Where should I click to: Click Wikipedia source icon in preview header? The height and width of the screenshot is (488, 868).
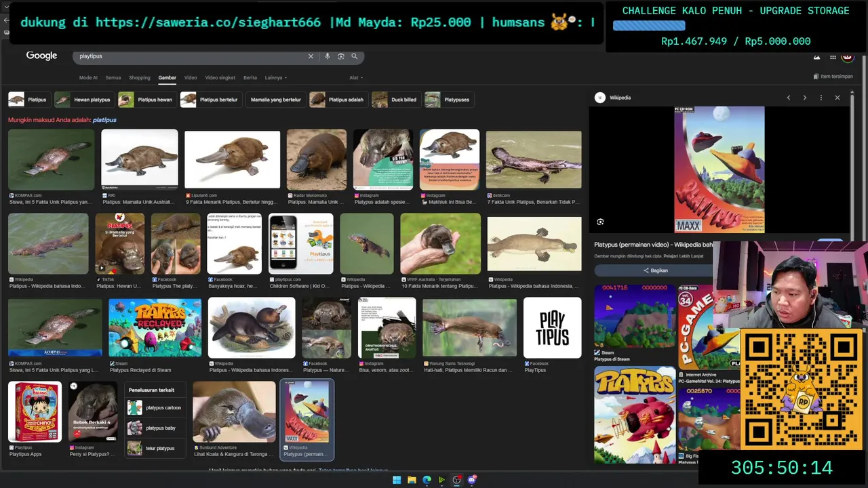600,98
